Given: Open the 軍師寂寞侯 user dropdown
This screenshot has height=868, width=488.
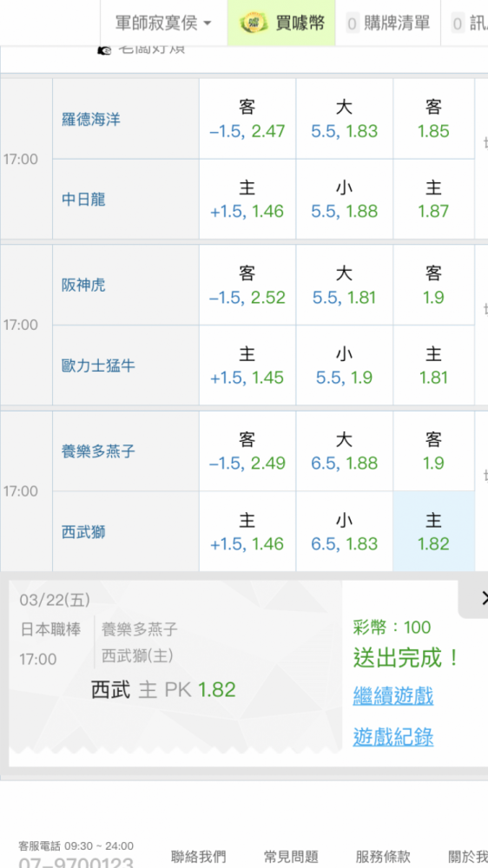Looking at the screenshot, I should click(163, 23).
